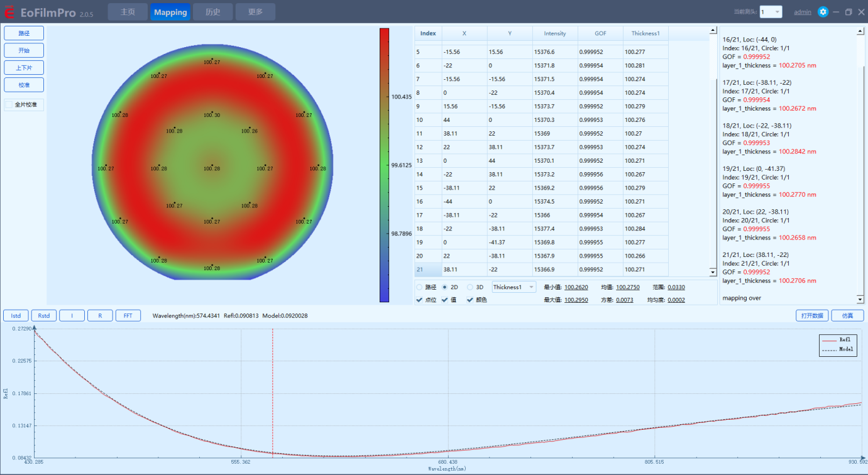Open the 更多 tab
The width and height of the screenshot is (868, 475).
pyautogui.click(x=255, y=12)
